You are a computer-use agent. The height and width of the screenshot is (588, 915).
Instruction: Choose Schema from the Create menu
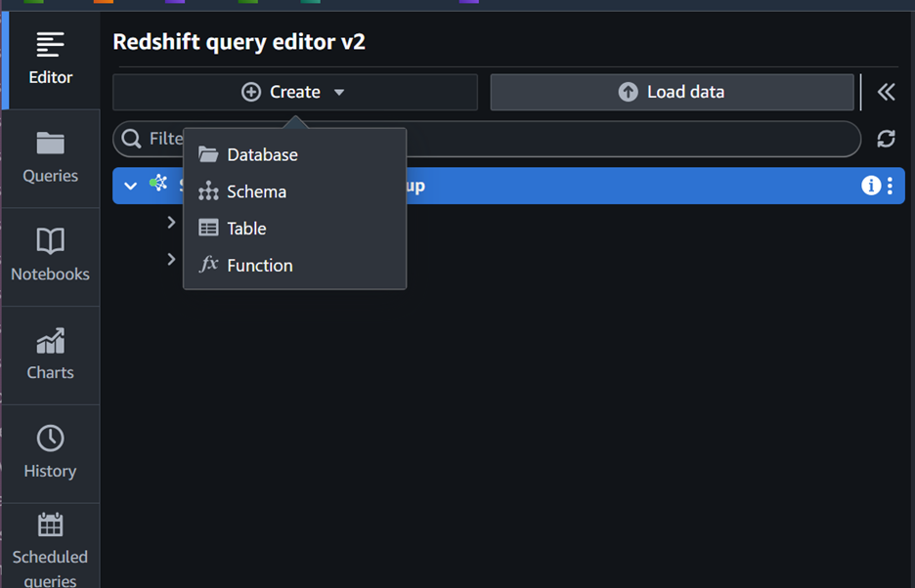(256, 191)
